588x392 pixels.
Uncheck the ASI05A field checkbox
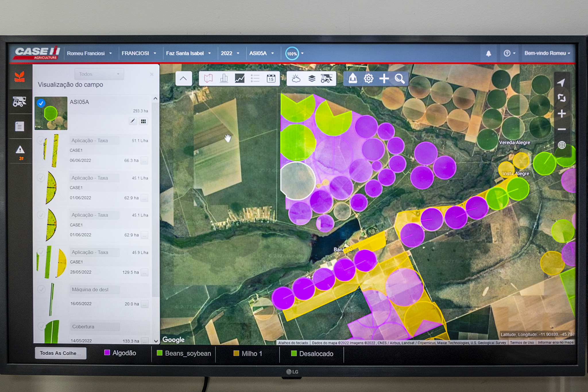point(41,103)
